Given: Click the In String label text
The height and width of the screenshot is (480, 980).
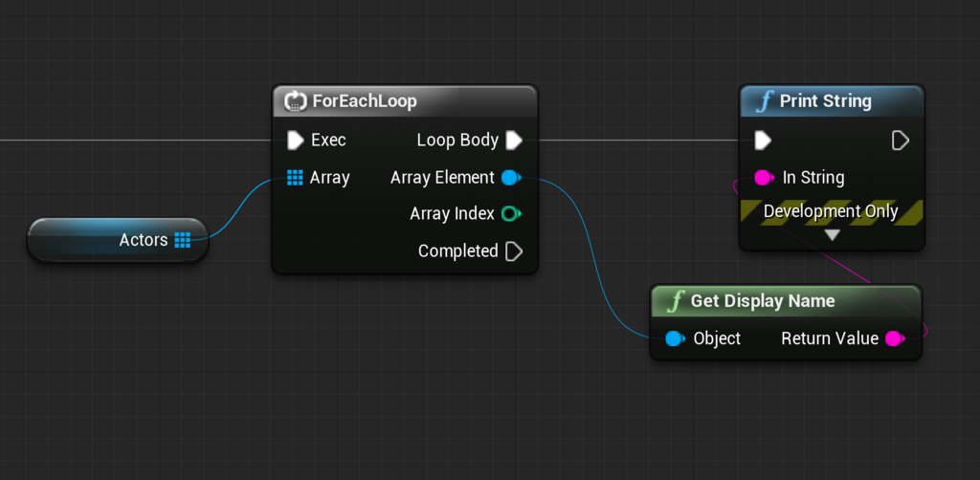Looking at the screenshot, I should click(813, 178).
